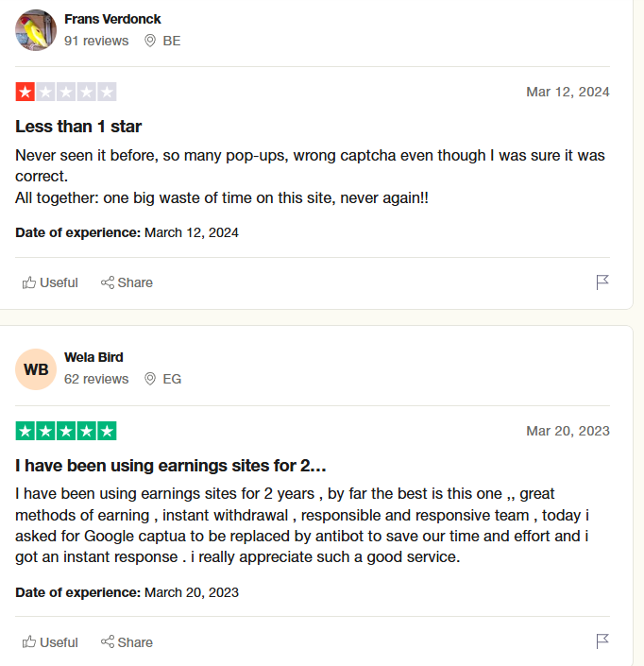The height and width of the screenshot is (666, 644).
Task: Click the five-star rating graphic
Action: (66, 431)
